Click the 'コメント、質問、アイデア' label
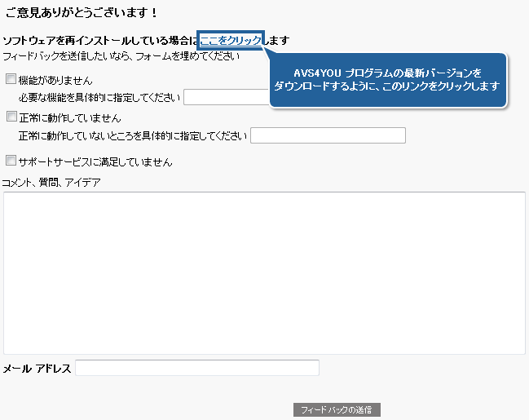This screenshot has width=529, height=420. 52,182
